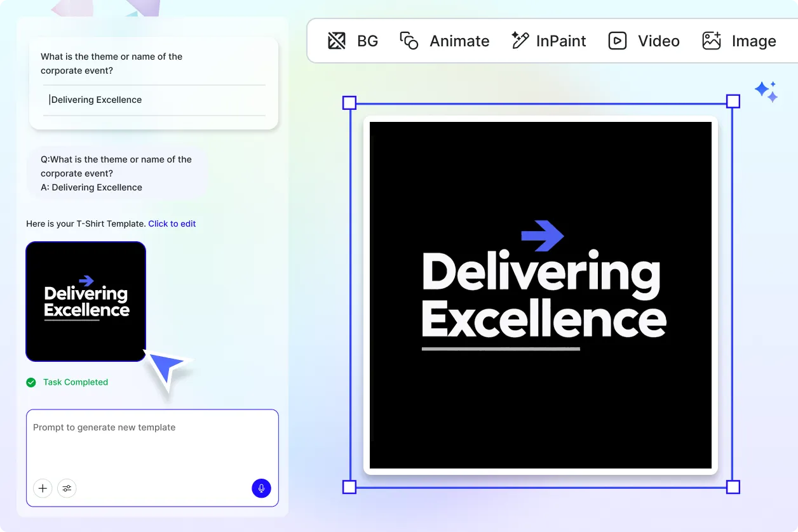Click the AI sparkle stars icon

766,91
